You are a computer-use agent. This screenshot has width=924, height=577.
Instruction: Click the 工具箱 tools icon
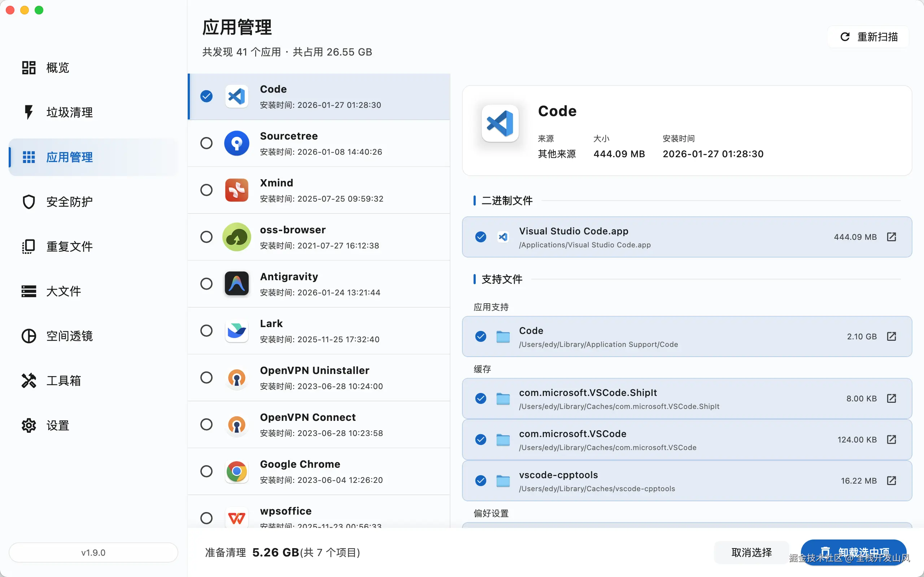pos(29,380)
